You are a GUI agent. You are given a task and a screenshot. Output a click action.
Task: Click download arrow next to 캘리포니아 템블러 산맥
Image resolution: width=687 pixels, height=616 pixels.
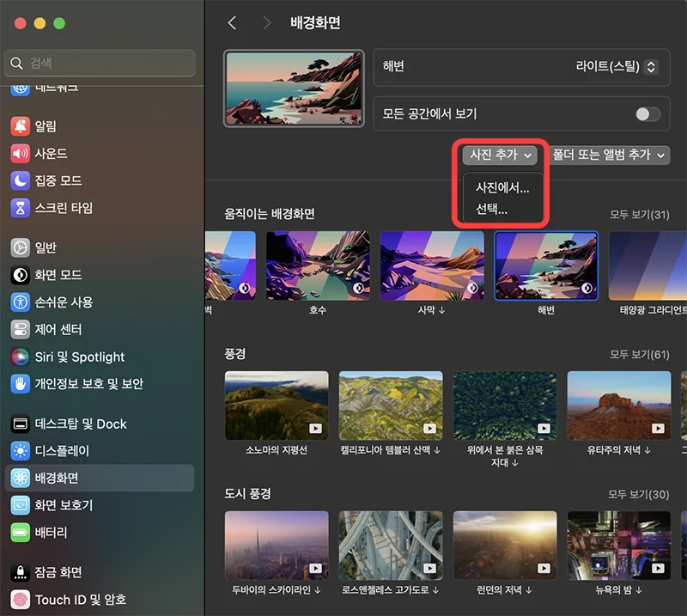tap(437, 450)
